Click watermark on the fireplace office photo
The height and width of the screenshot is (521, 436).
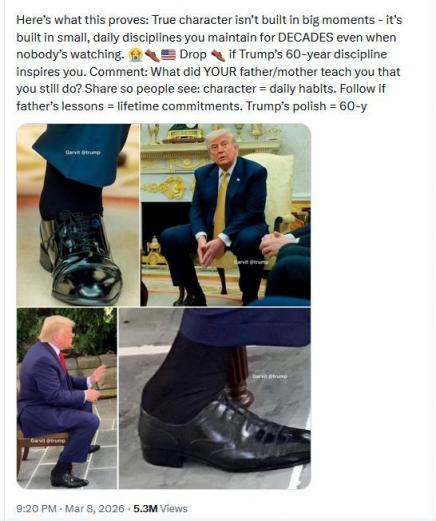click(x=251, y=262)
